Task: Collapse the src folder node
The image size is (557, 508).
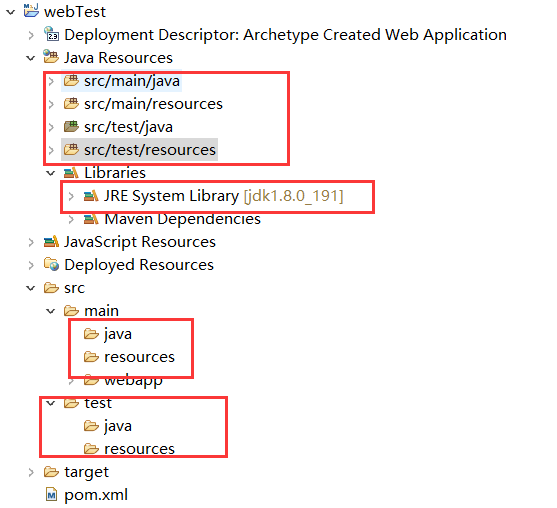Action: click(31, 288)
